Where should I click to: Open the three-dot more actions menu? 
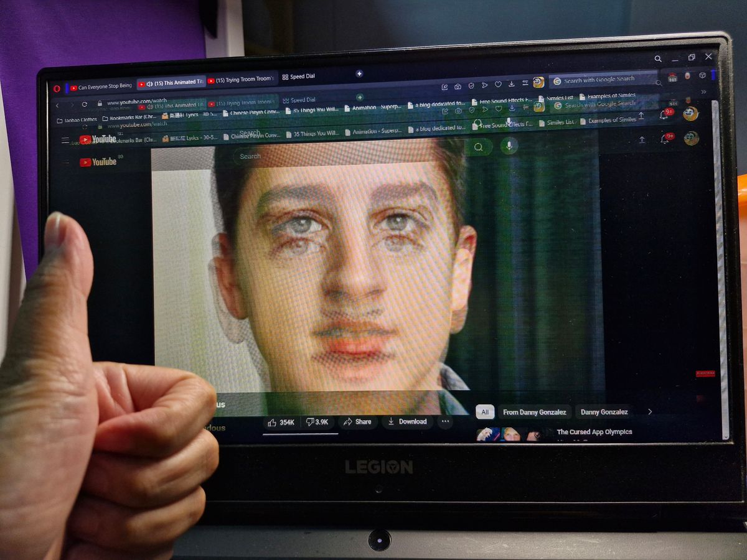445,421
